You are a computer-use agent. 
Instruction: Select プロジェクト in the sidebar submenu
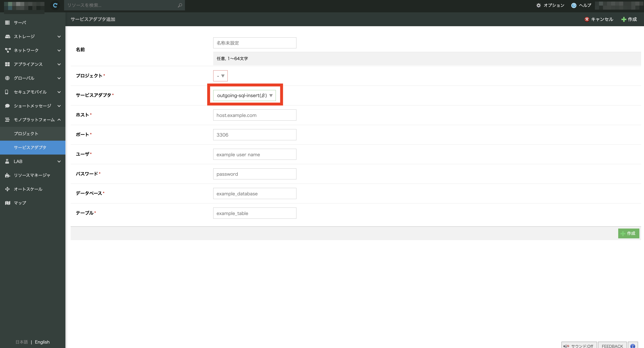(x=26, y=134)
